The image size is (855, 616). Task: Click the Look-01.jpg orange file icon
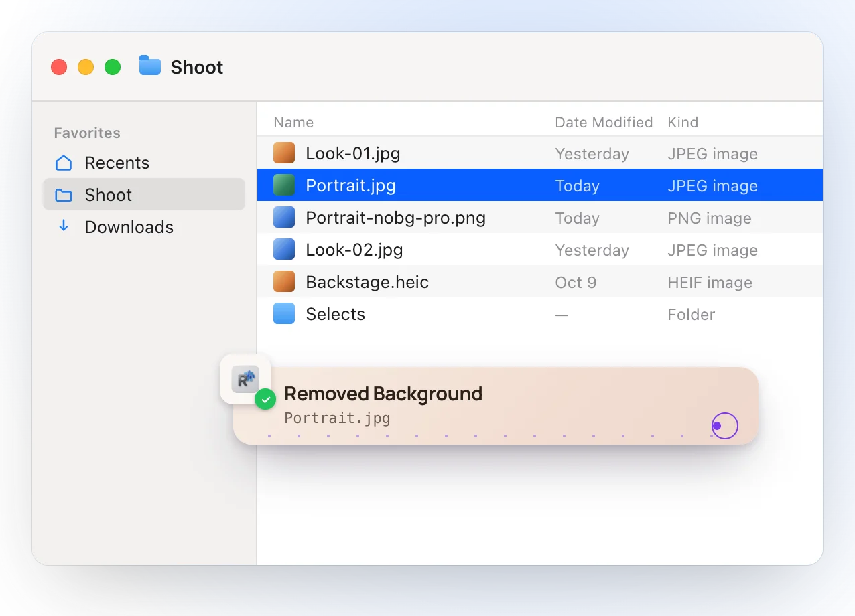coord(284,153)
